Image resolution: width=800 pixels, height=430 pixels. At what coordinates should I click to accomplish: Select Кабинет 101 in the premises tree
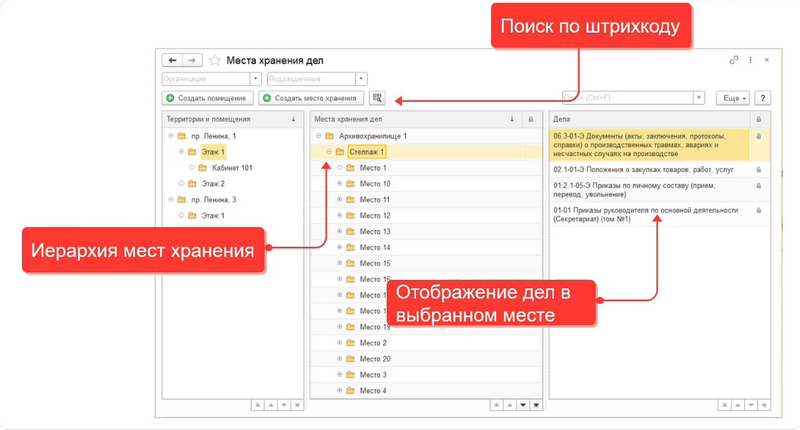232,168
